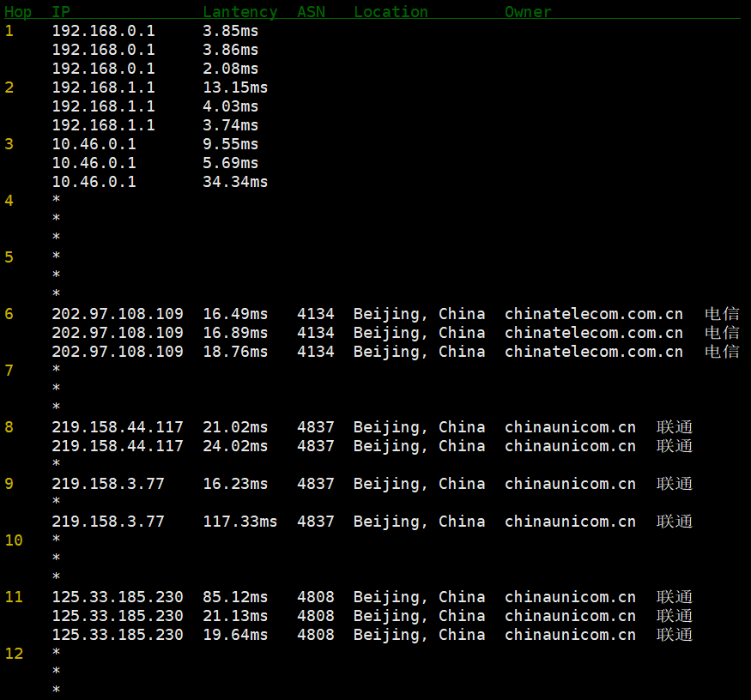Select IP 219.158.44.117 on the 24.02ms row
This screenshot has width=751, height=700.
pos(118,446)
